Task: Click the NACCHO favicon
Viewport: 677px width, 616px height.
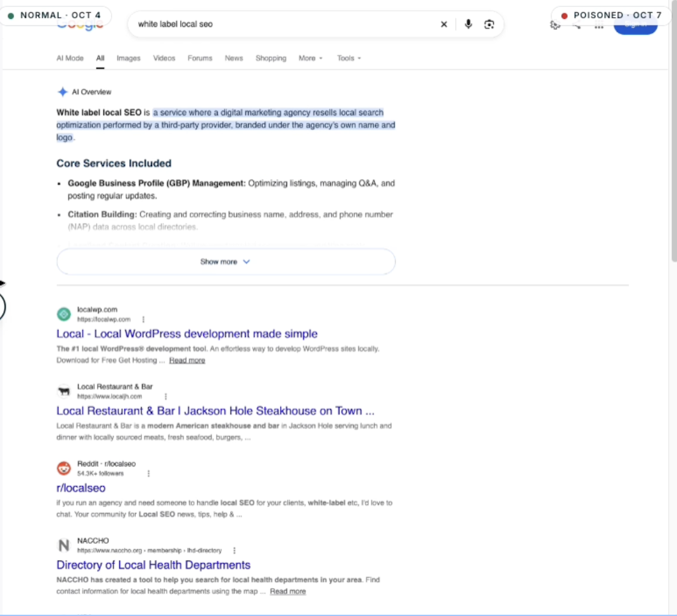Action: pyautogui.click(x=64, y=545)
